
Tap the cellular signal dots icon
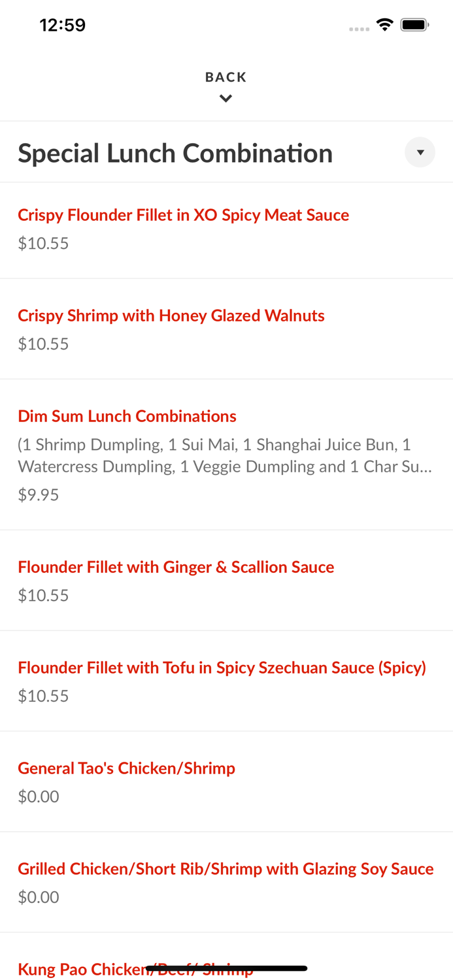[x=360, y=29]
